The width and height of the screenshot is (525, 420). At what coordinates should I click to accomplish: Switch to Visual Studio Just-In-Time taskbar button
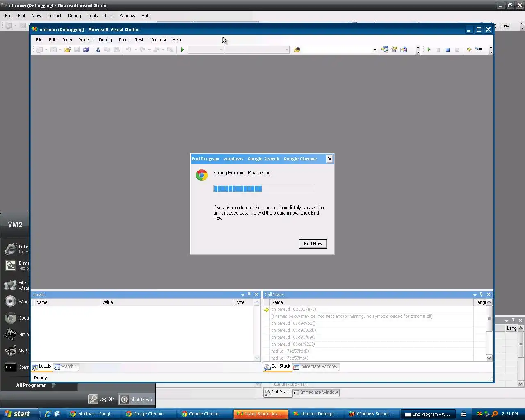(261, 414)
